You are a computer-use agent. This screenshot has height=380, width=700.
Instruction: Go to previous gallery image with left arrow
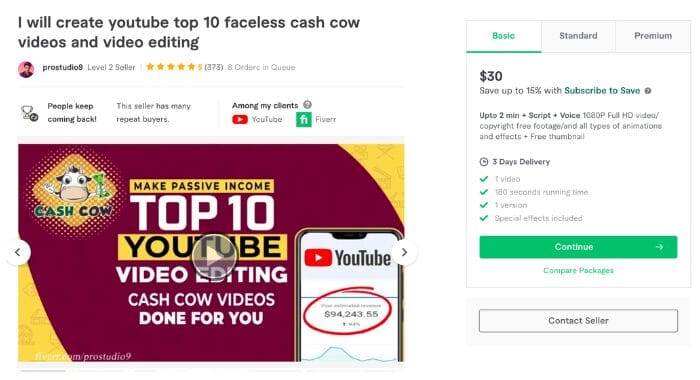[18, 252]
